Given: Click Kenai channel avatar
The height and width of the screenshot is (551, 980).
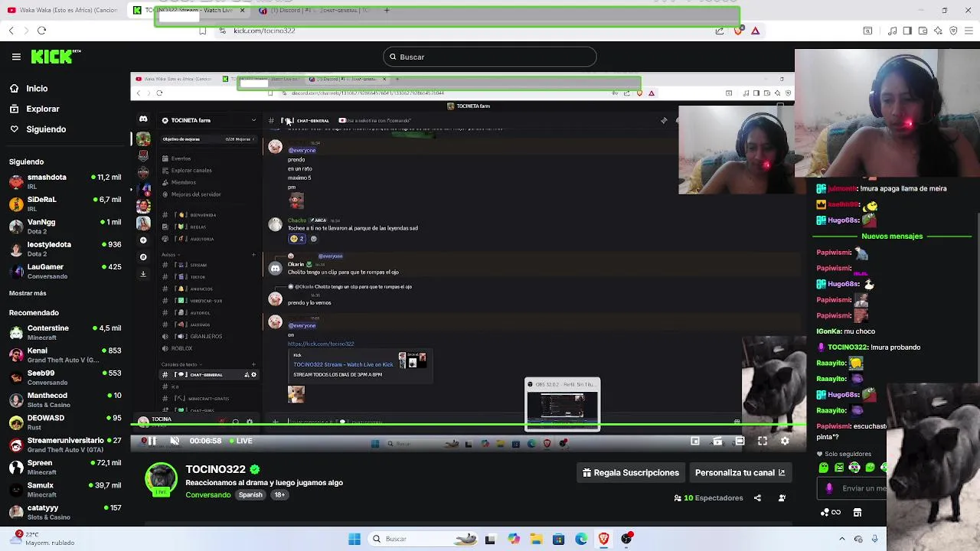Looking at the screenshot, I should point(16,355).
